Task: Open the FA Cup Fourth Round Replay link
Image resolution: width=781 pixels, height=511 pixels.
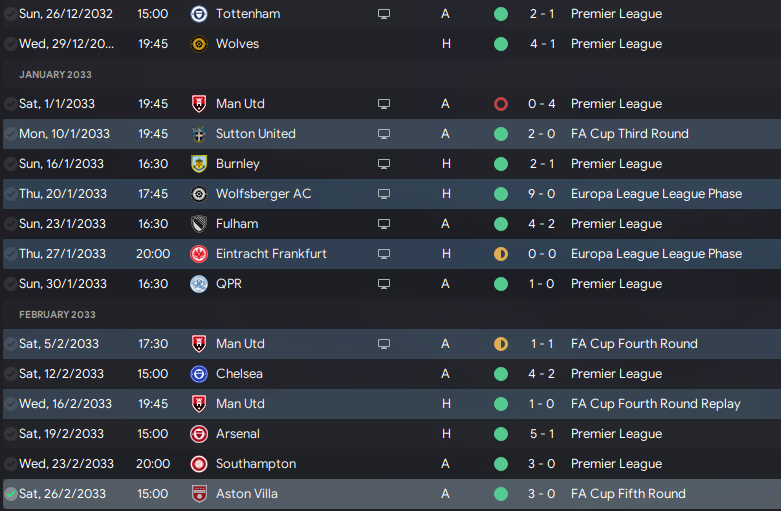Action: tap(655, 404)
